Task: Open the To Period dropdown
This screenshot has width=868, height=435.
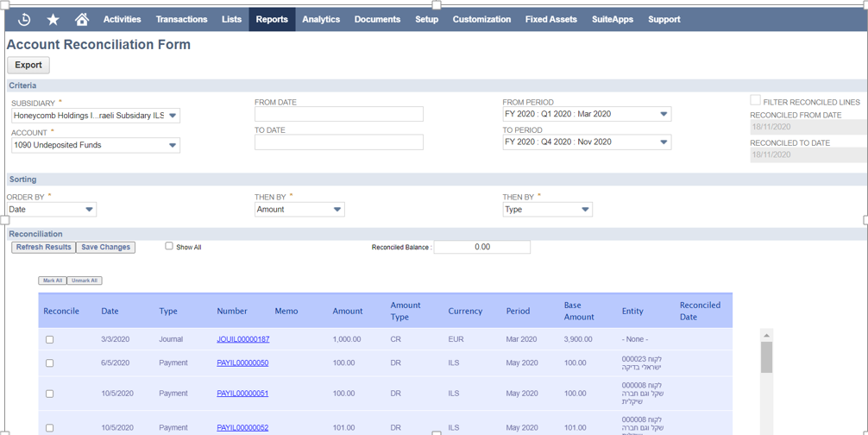Action: coord(587,142)
